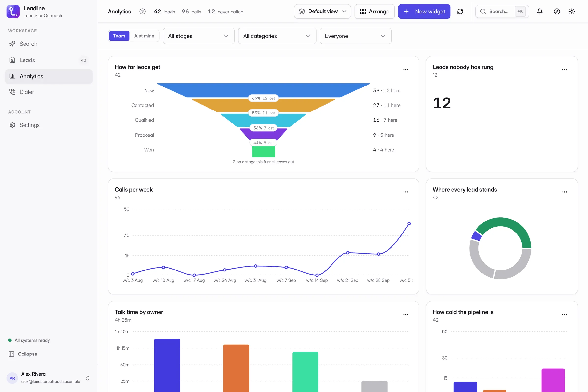588x392 pixels.
Task: Open options menu for Calls per week
Action: pyautogui.click(x=406, y=192)
